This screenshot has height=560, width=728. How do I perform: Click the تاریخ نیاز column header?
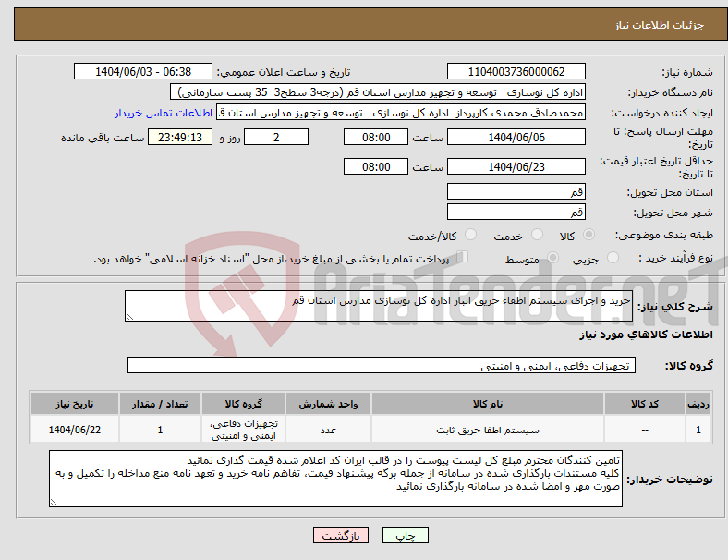click(x=74, y=404)
